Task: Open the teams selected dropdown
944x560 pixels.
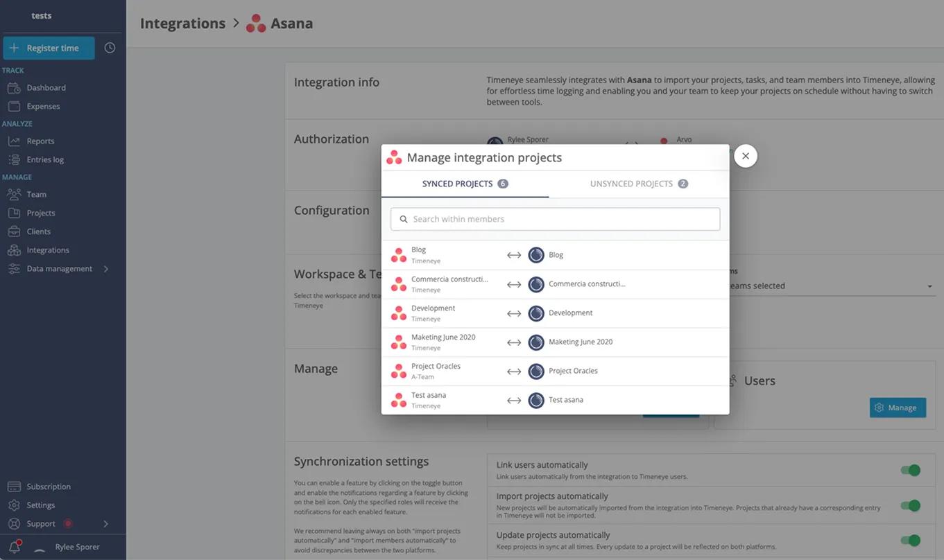Action: point(832,286)
